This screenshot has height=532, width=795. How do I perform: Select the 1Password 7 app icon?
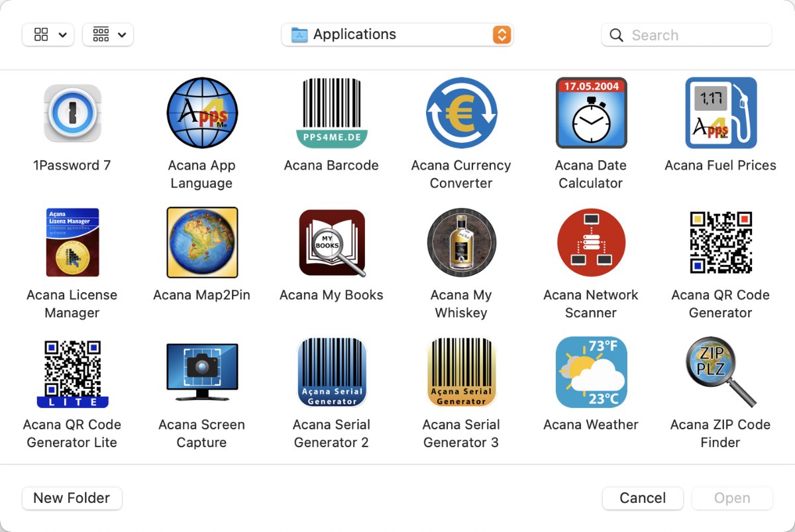pyautogui.click(x=72, y=113)
